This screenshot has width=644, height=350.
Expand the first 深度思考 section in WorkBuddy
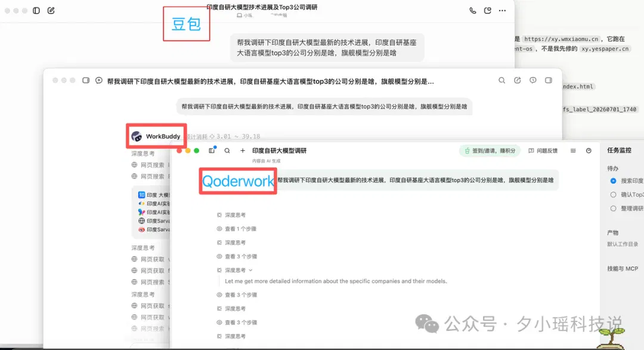pos(143,154)
